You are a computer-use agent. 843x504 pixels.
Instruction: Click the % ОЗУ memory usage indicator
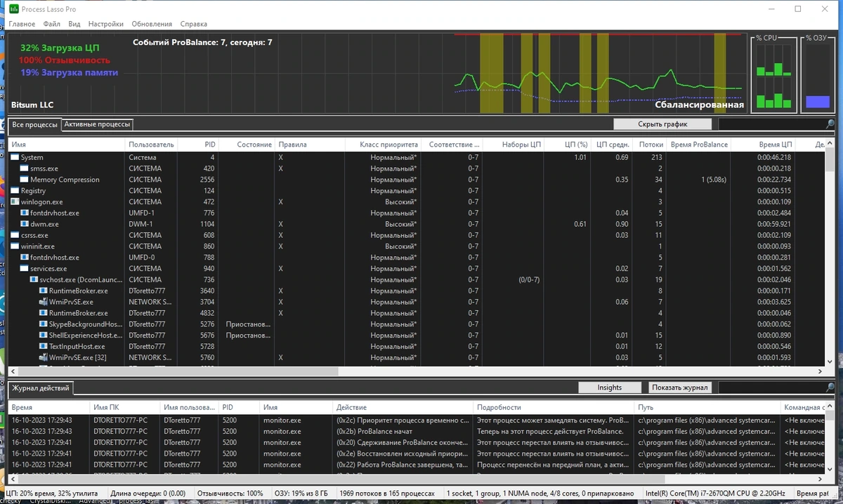pos(817,74)
